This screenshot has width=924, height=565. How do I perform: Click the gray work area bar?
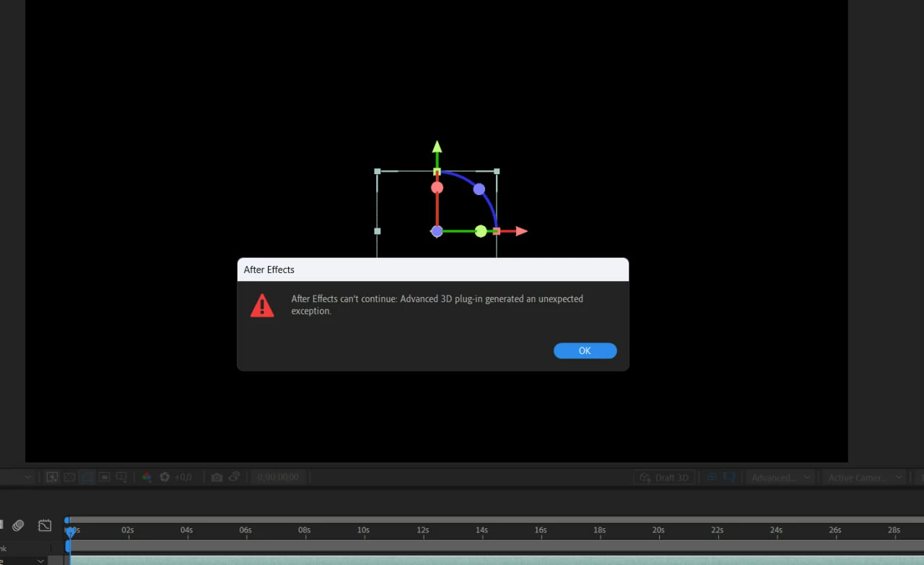click(x=497, y=546)
